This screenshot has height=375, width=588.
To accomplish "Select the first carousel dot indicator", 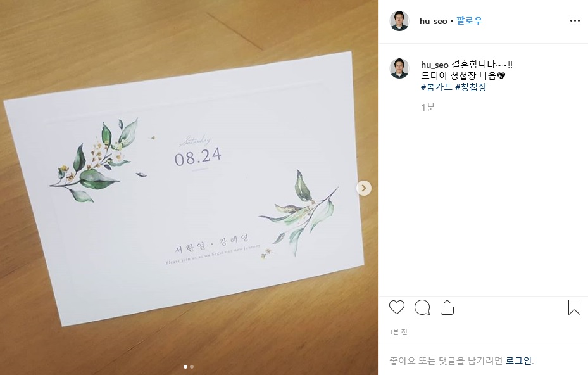I will 185,367.
